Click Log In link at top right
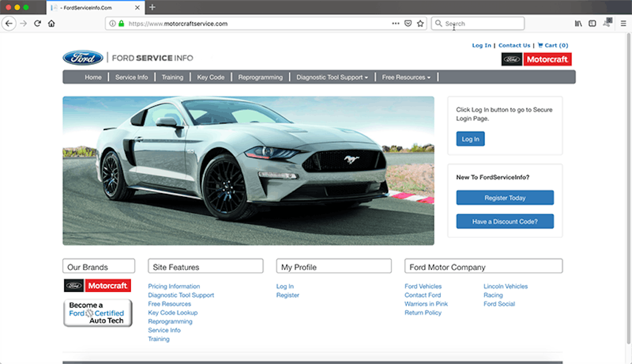Viewport: 632px width, 364px height. 481,46
